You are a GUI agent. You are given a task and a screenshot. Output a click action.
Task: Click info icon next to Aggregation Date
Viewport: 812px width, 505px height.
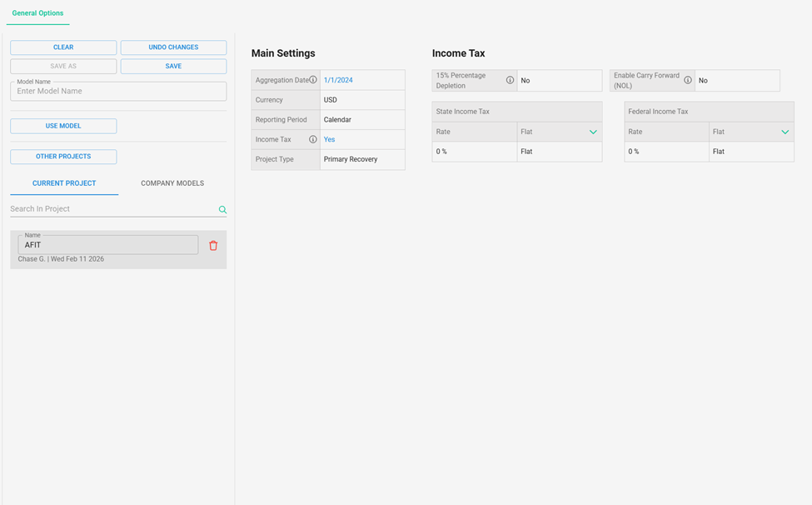pos(313,80)
